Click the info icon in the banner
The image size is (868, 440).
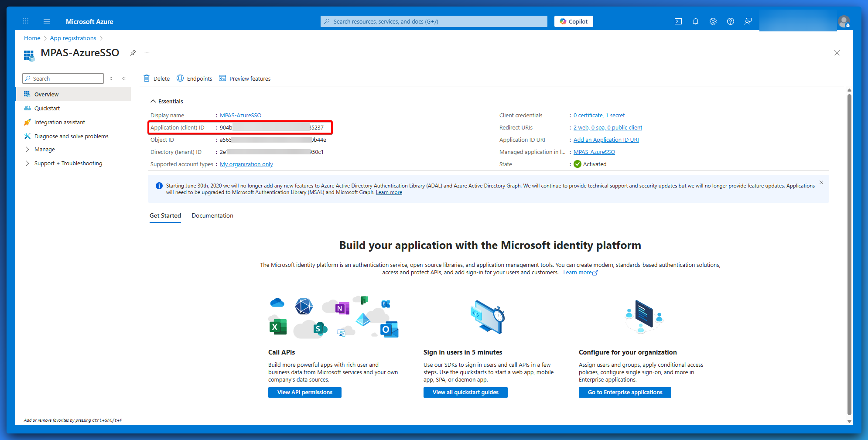(159, 186)
